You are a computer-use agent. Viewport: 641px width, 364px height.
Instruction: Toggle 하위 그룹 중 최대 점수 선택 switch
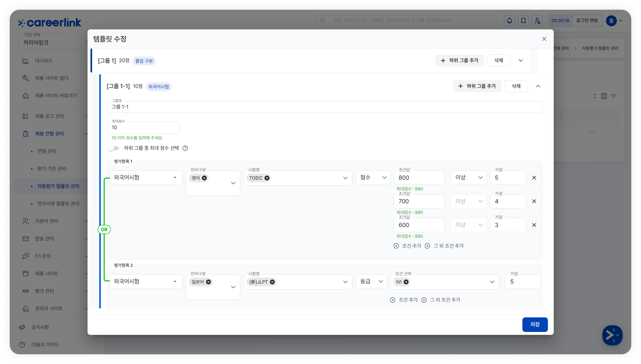coord(113,148)
